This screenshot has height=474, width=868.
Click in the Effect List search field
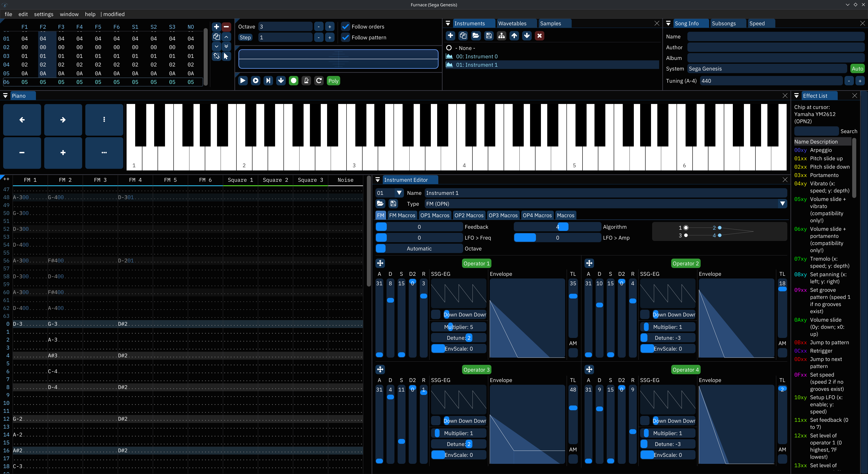[816, 131]
